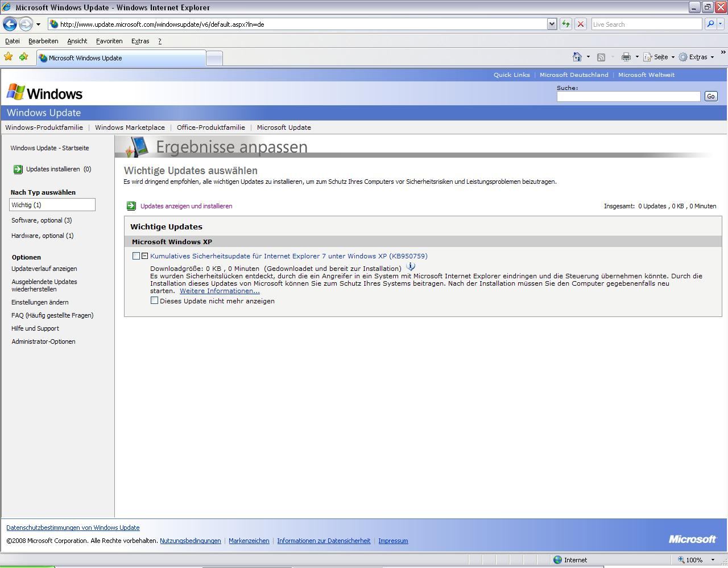728x568 pixels.
Task: Go to Windows Update - Startseite
Action: [x=49, y=148]
